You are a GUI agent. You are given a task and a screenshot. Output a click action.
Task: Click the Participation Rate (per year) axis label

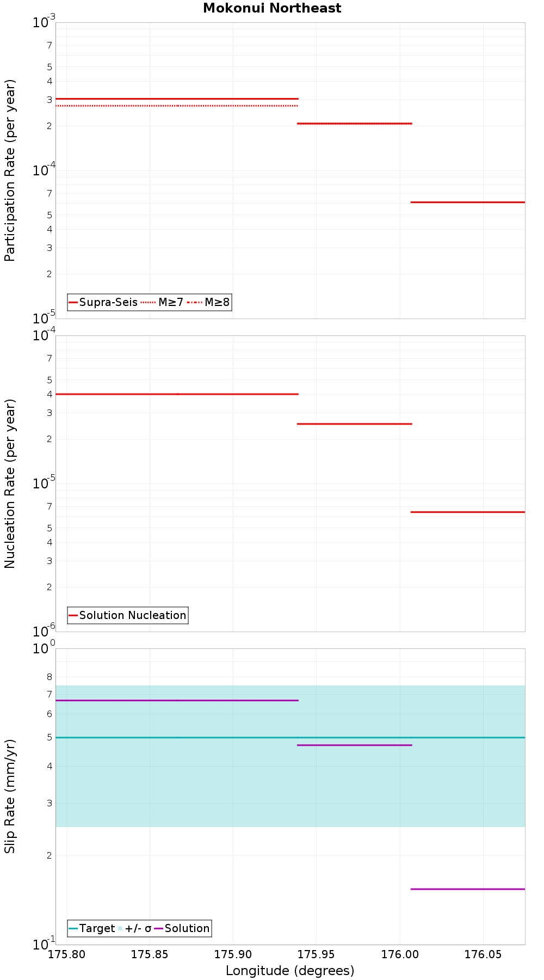[x=10, y=170]
